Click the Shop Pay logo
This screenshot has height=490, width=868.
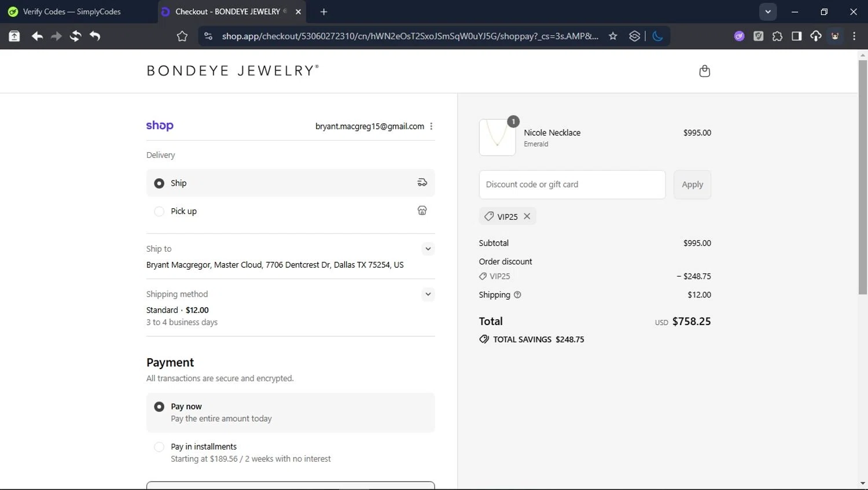160,126
